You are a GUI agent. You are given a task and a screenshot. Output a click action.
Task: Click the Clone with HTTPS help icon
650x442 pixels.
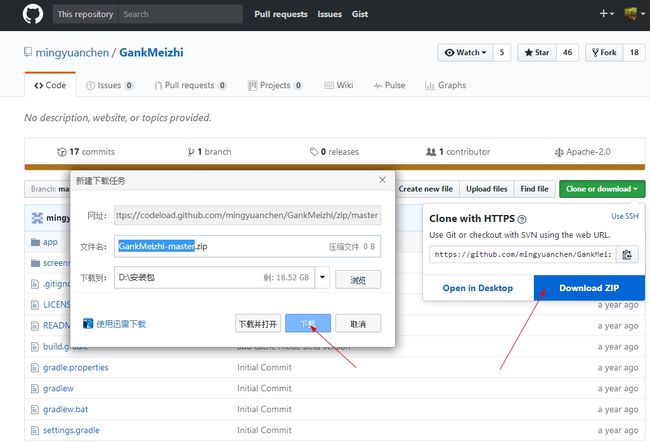[522, 219]
